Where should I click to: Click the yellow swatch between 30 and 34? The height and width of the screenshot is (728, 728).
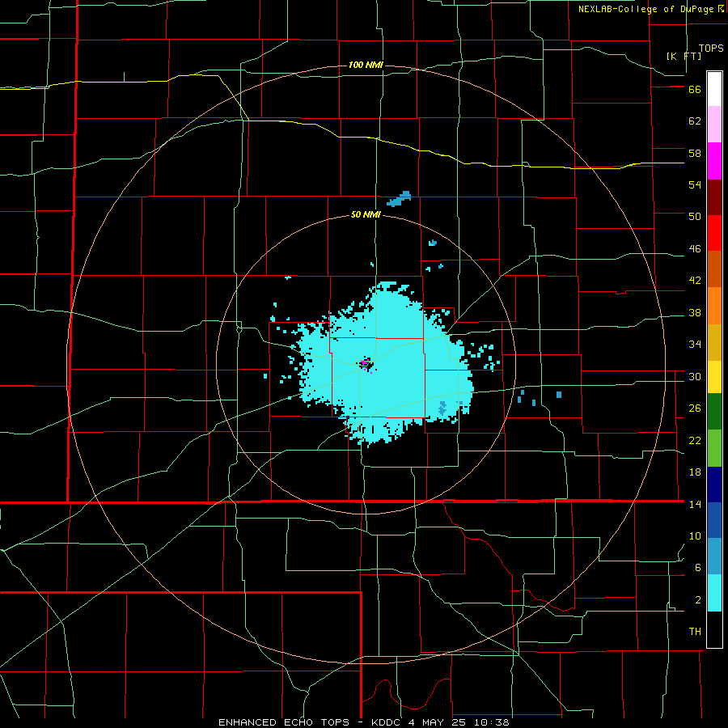[714, 377]
